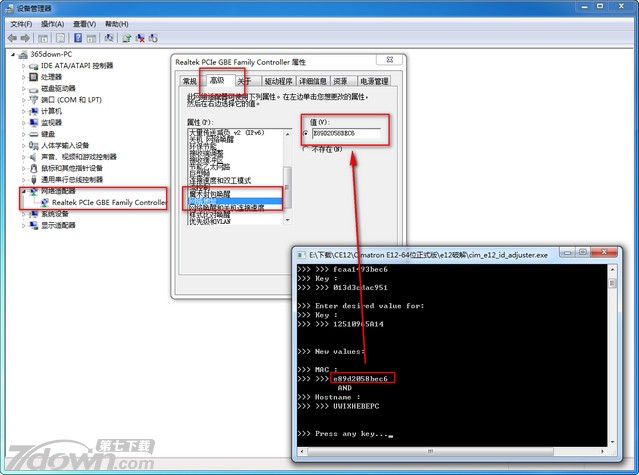Viewport: 639px width, 475px height.
Task: Expand the IDE ATA/ATAPI 控制器 node
Action: [24, 66]
